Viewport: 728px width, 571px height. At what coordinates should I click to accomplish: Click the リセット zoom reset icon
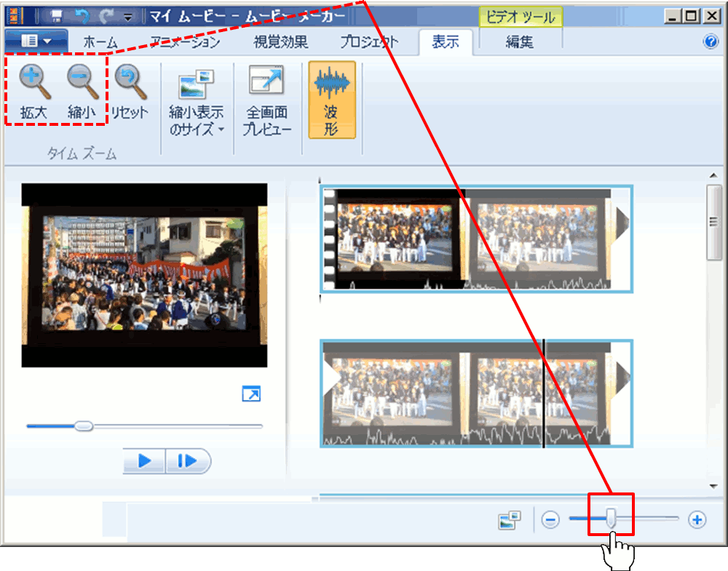click(130, 81)
